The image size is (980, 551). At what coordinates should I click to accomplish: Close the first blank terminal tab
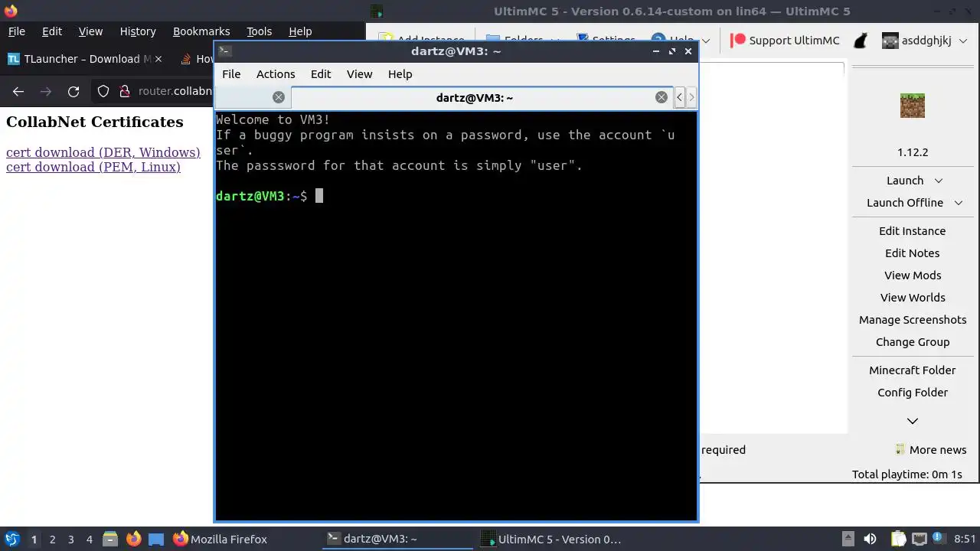[x=279, y=97]
